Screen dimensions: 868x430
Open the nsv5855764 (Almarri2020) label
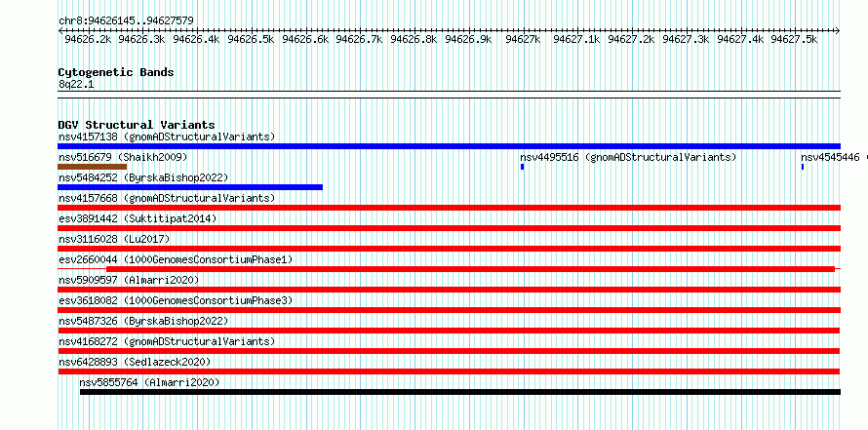149,382
